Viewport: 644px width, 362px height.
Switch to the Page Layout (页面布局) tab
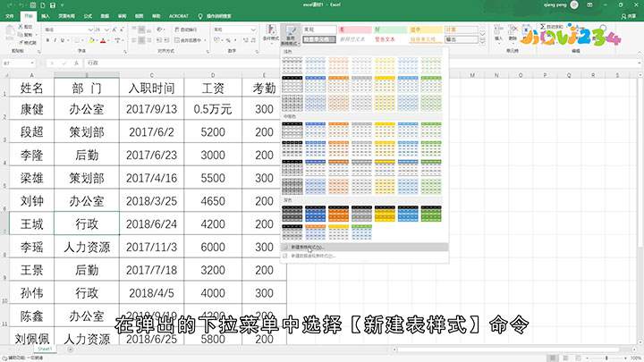66,16
